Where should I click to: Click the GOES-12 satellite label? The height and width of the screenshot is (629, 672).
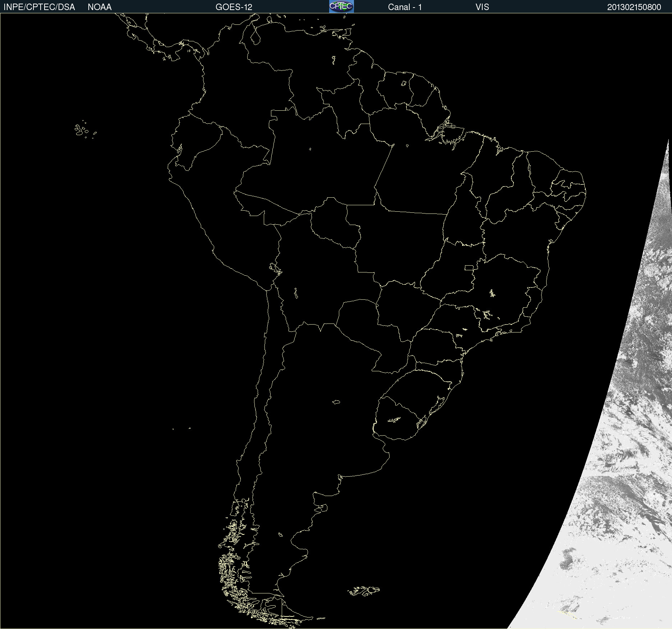[234, 7]
